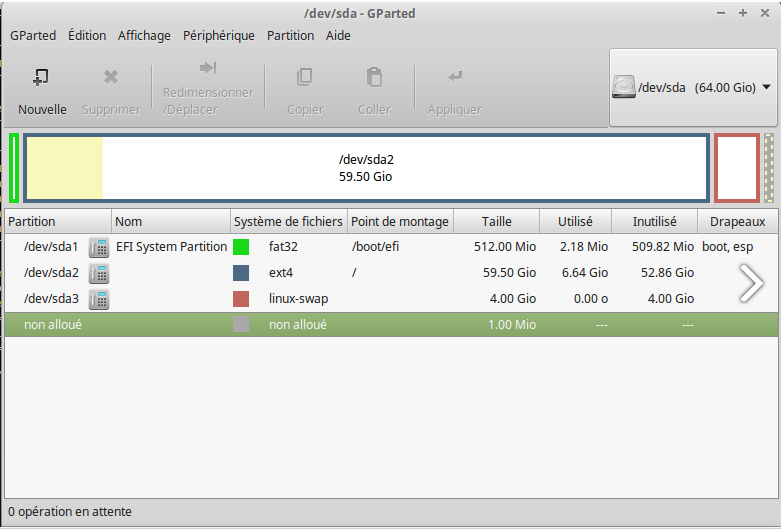Click the 2.18 Mio used value
The image size is (781, 529).
coord(584,247)
